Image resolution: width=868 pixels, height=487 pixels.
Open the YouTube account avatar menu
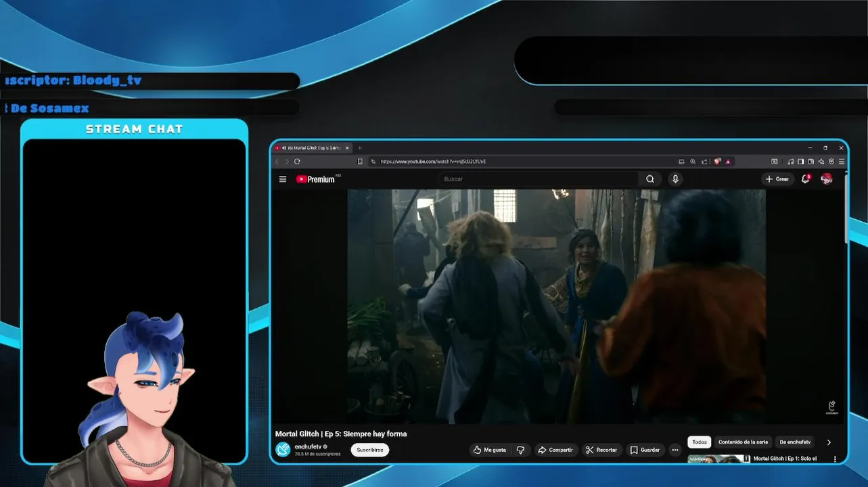(826, 179)
